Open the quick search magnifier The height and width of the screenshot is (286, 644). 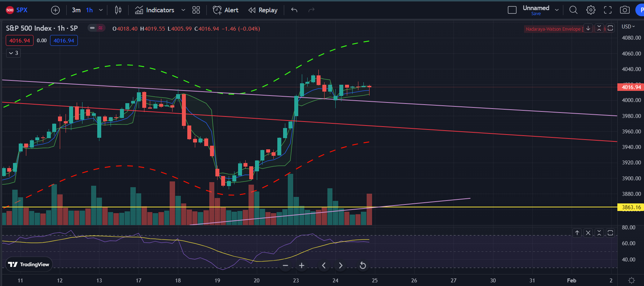pyautogui.click(x=573, y=10)
